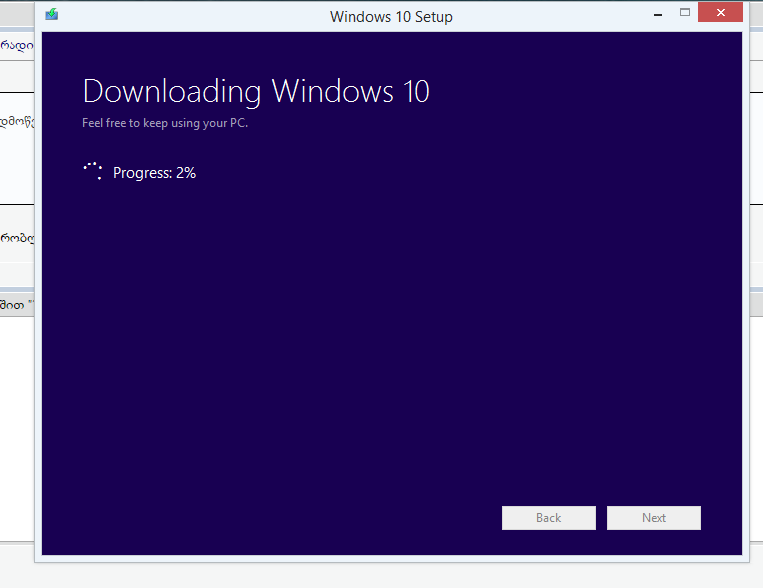Click the Next button

tap(654, 517)
